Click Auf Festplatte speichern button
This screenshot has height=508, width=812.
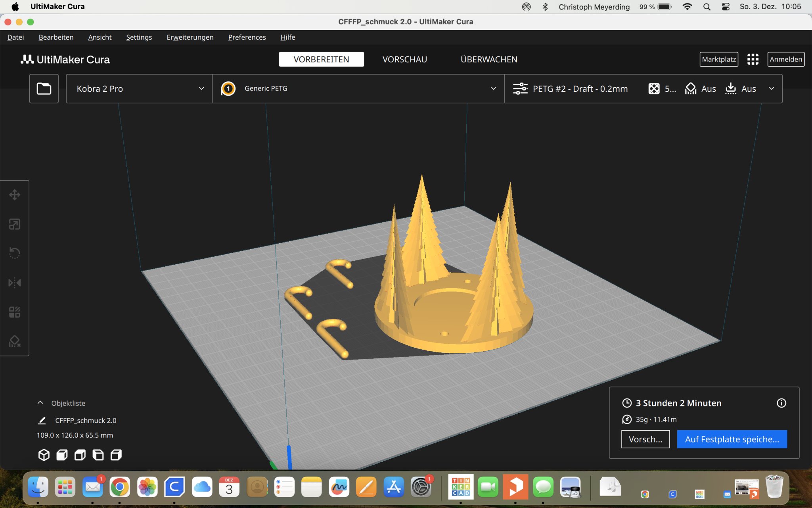click(x=732, y=439)
